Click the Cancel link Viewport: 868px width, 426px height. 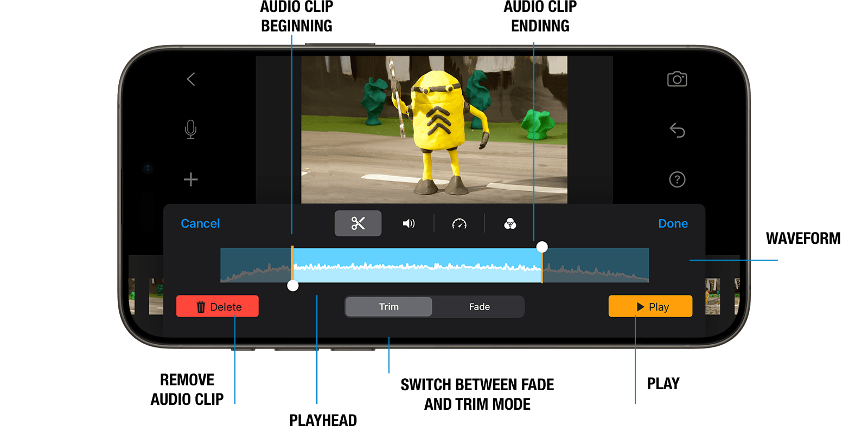coord(200,223)
